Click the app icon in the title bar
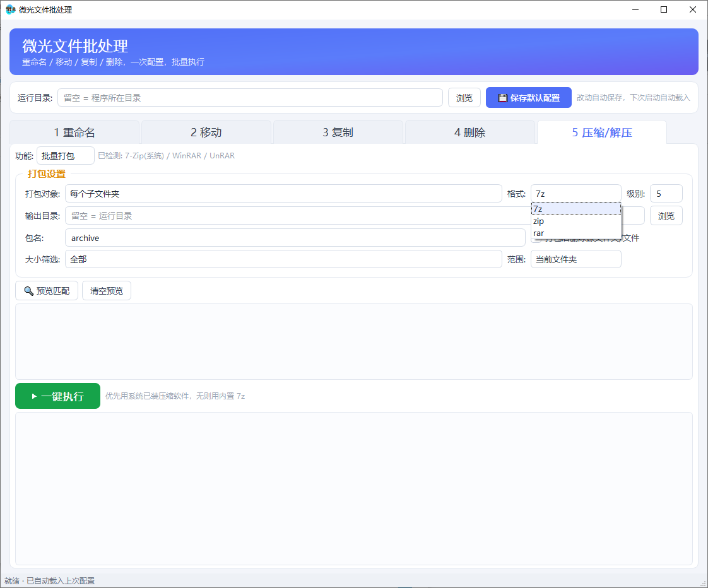This screenshot has height=588, width=708. pos(10,9)
